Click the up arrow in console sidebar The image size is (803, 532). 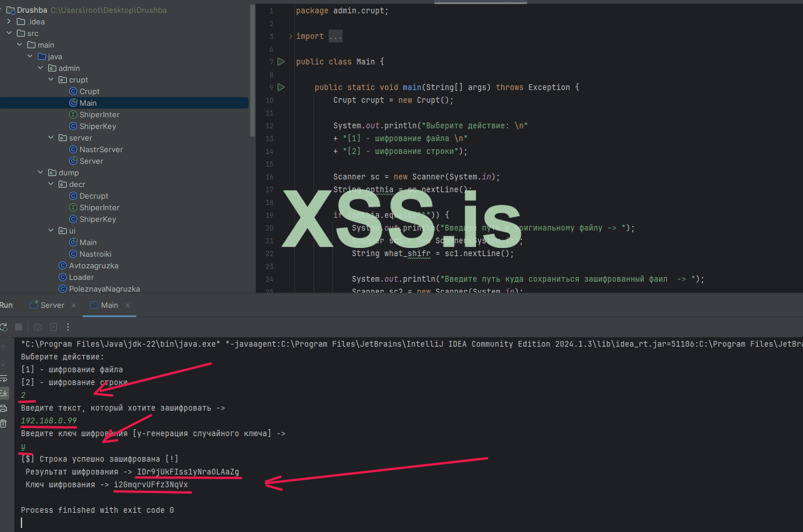[x=3, y=348]
